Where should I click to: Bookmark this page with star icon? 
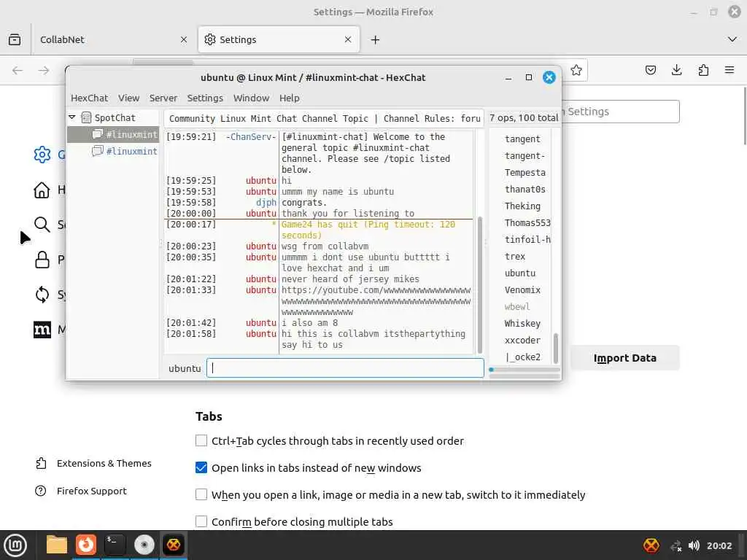point(576,71)
